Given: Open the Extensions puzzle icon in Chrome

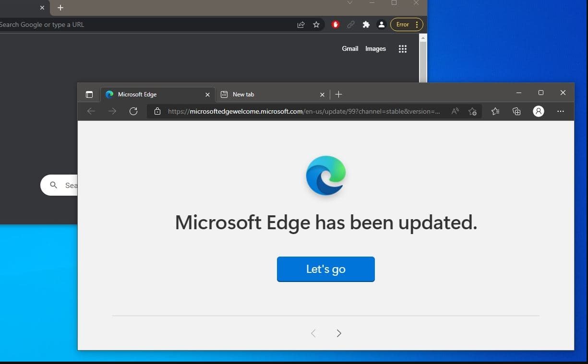Looking at the screenshot, I should [366, 24].
